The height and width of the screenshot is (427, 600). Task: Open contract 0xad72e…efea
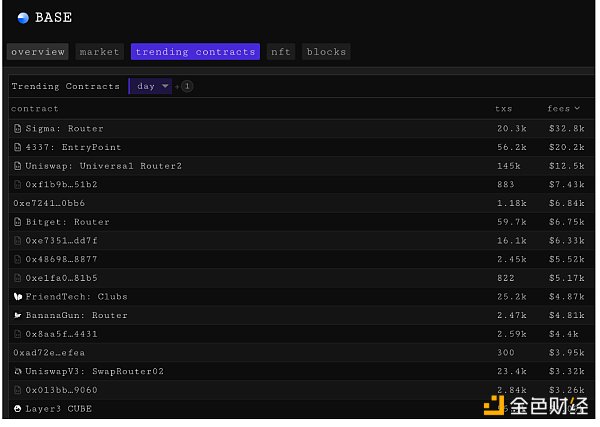coord(49,353)
